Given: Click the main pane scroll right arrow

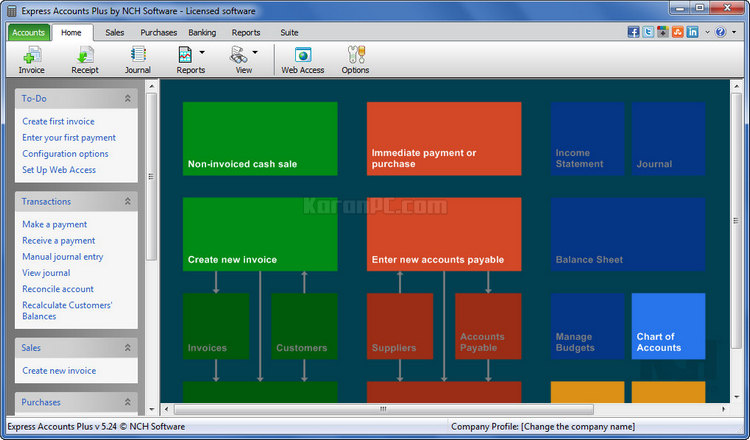Looking at the screenshot, I should pos(724,409).
